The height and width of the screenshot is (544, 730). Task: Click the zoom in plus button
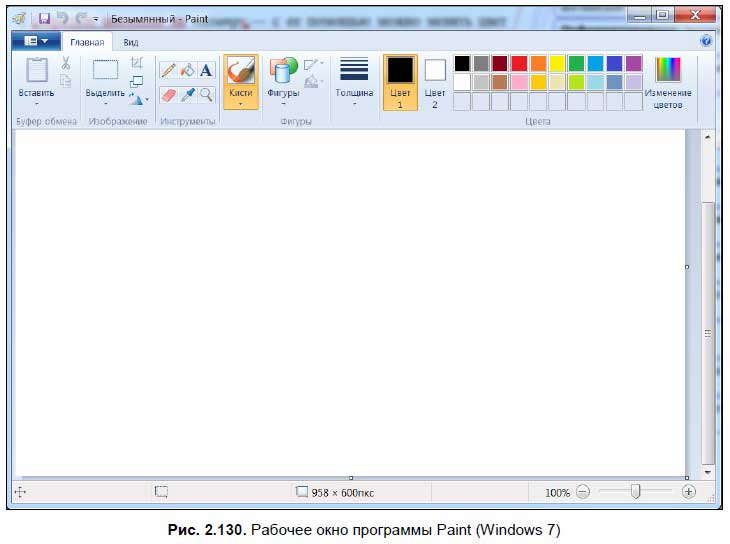click(x=688, y=492)
